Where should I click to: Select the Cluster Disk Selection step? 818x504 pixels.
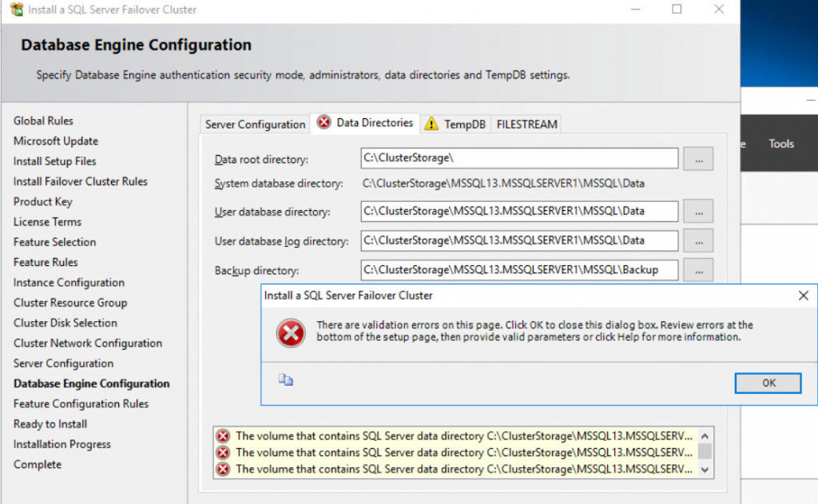click(66, 323)
